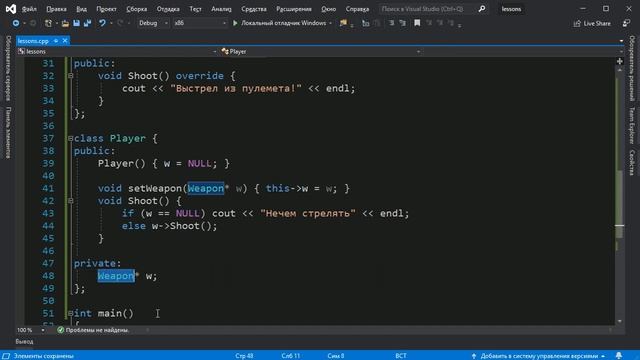Open the debugger target dropdown arrow
Viewport: 640px width, 360px height.
(x=330, y=23)
